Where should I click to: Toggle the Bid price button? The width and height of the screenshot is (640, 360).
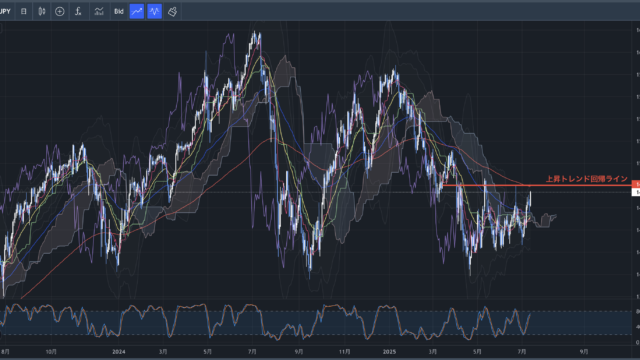point(119,11)
